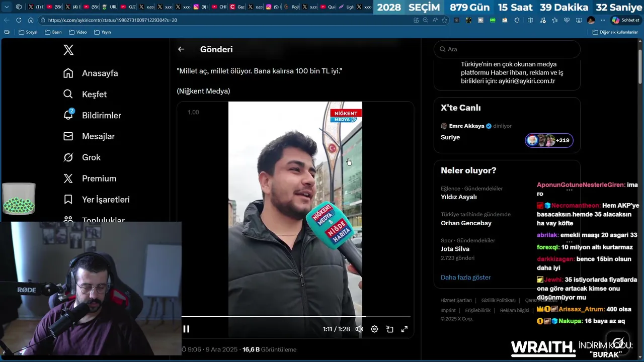Open Erişilebilirlik footer link
The image size is (644, 362).
[x=477, y=310]
